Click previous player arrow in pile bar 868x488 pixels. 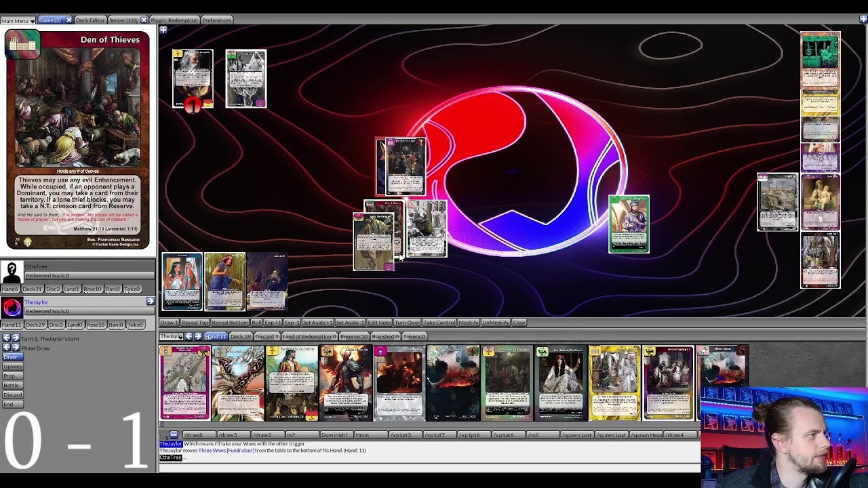pyautogui.click(x=189, y=337)
